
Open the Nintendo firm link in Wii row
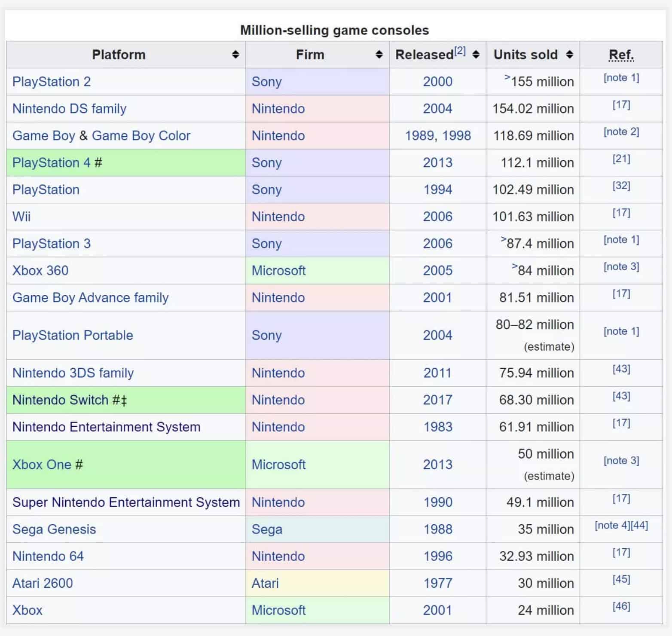[x=278, y=217]
